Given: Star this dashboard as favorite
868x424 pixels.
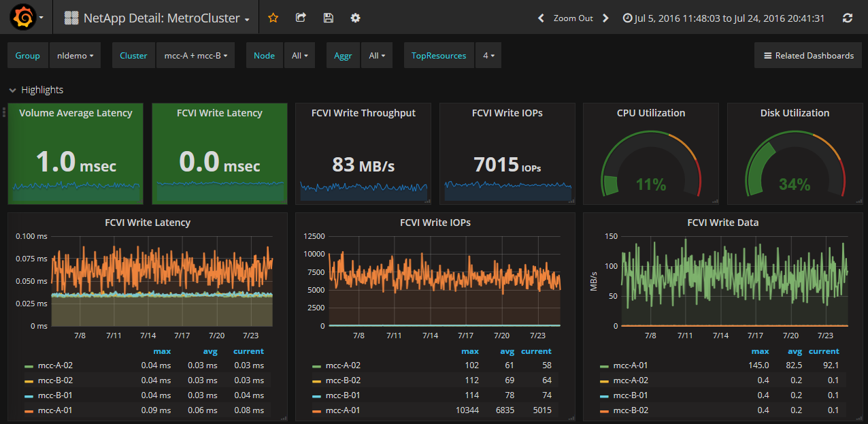Looking at the screenshot, I should tap(273, 18).
